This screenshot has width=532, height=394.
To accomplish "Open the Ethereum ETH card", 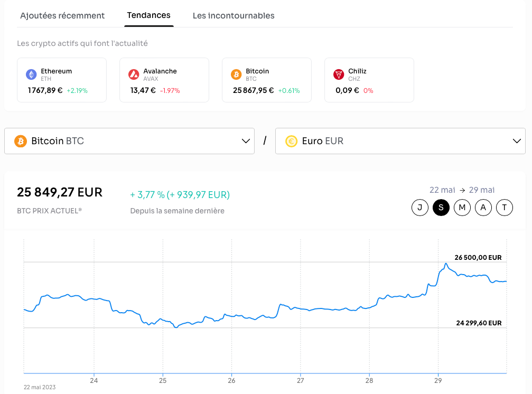I will coord(62,80).
